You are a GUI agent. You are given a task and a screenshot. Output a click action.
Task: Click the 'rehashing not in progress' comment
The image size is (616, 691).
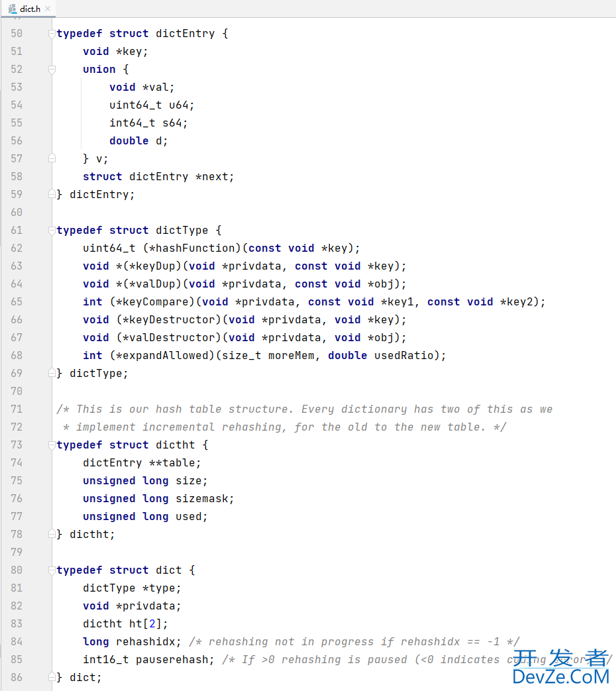click(354, 641)
